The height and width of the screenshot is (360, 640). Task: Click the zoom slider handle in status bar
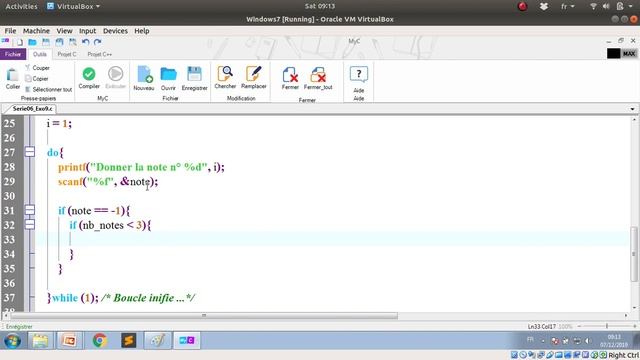coord(607,326)
